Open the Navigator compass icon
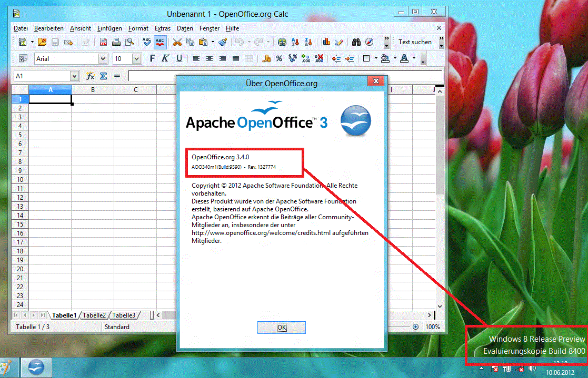Viewport: 588px width, 378px height. [370, 42]
